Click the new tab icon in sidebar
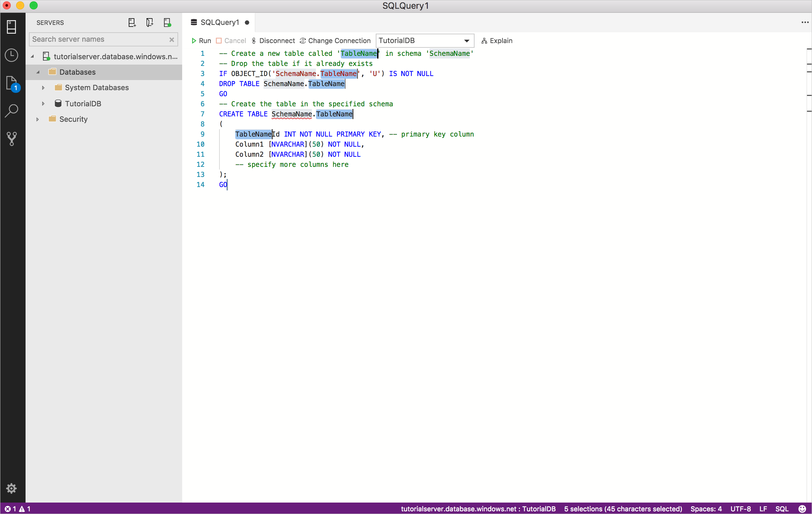The image size is (812, 514). (x=131, y=23)
